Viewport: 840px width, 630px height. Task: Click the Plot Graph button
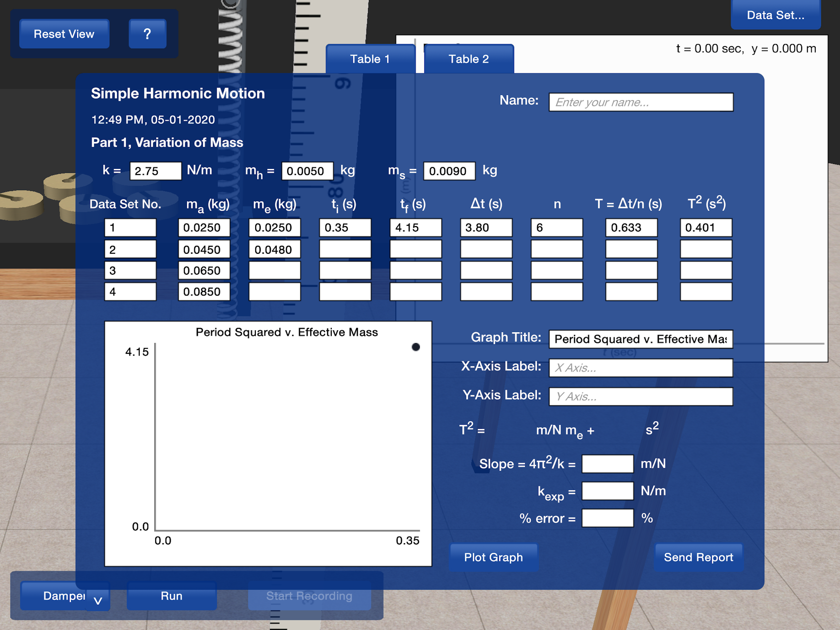pos(493,557)
